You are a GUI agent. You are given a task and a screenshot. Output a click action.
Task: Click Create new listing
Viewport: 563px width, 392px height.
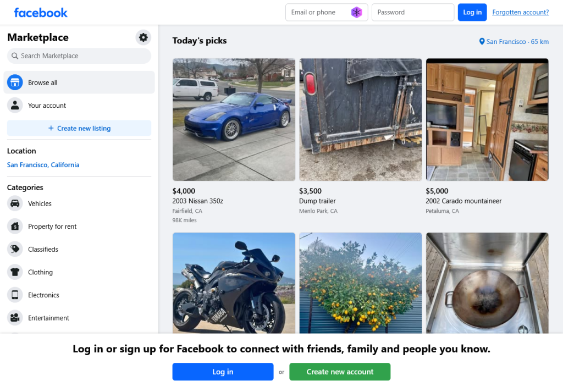pos(79,128)
